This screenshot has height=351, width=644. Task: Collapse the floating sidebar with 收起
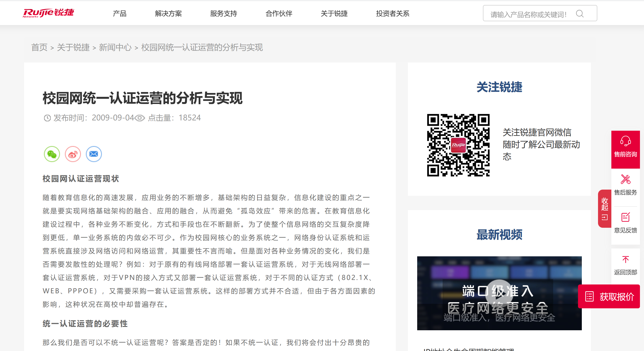pos(604,208)
